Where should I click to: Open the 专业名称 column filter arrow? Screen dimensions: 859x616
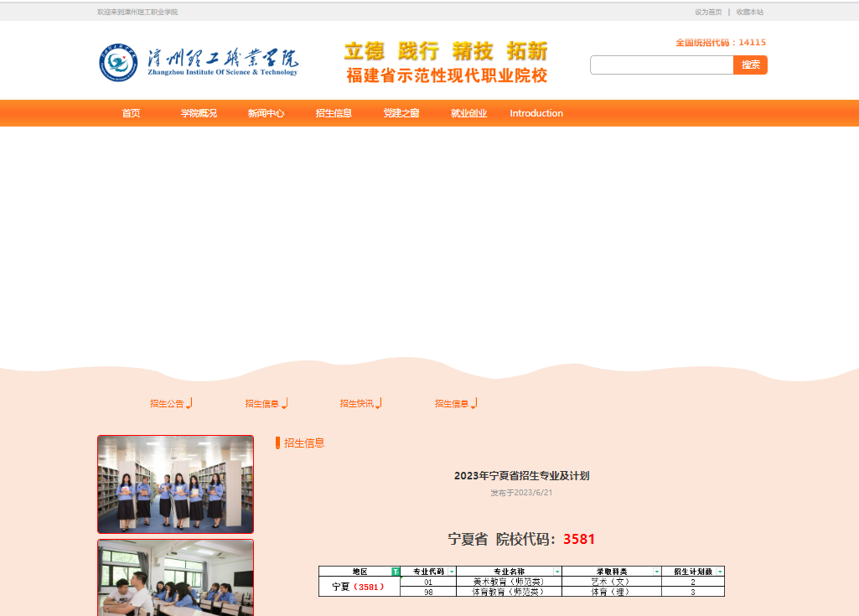[x=557, y=572]
